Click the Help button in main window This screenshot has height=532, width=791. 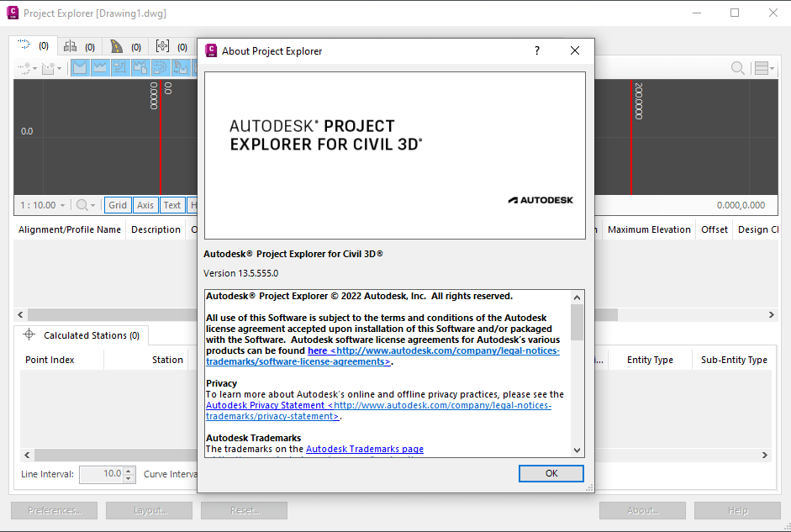[737, 510]
